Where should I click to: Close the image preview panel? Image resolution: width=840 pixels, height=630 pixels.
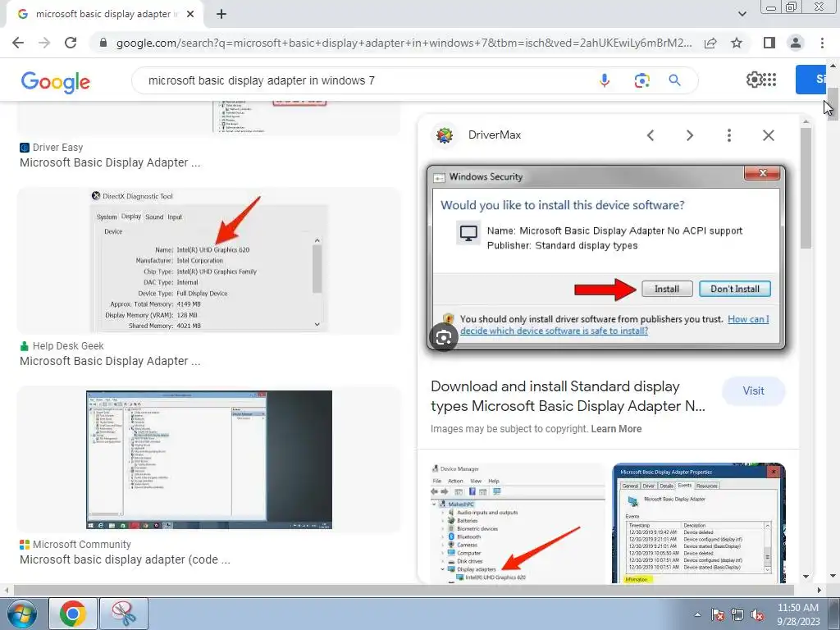pyautogui.click(x=769, y=135)
